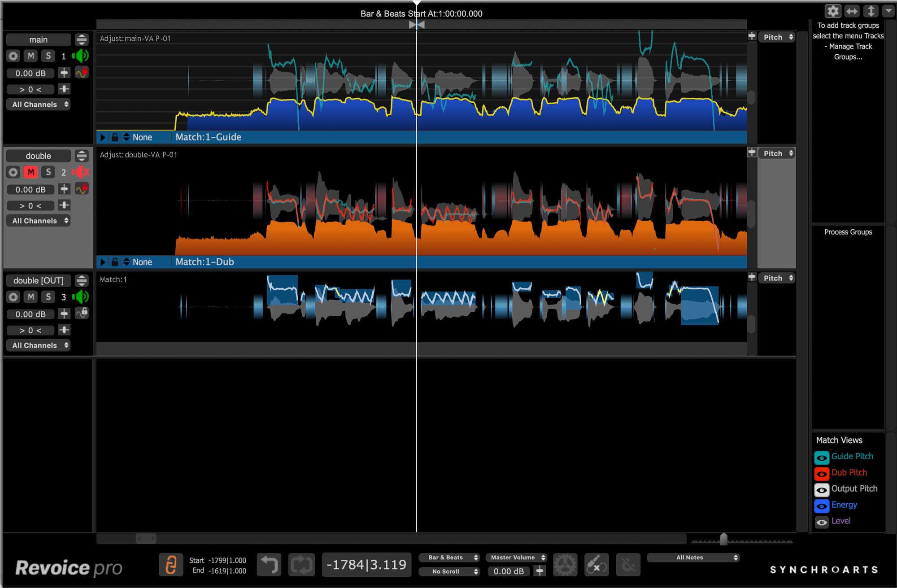Click the transport position display -1784|3.119

pyautogui.click(x=366, y=565)
